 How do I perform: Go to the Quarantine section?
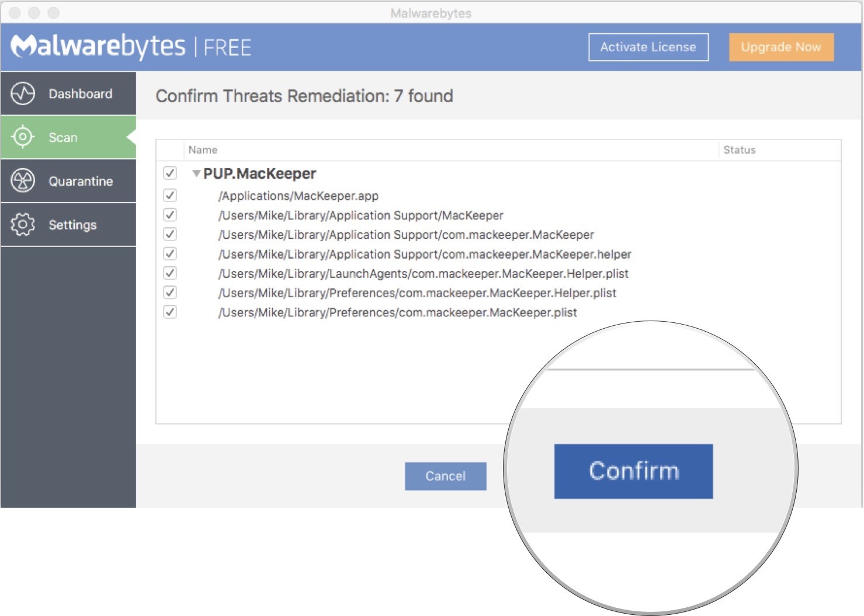68,181
